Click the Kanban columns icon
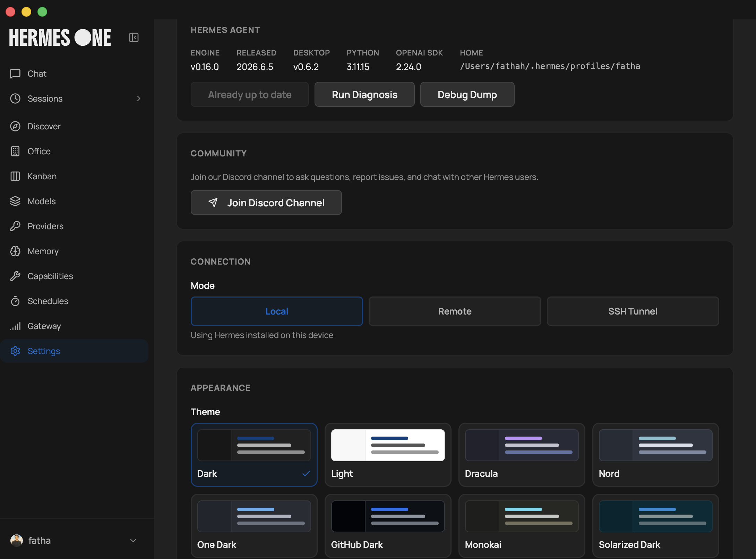The image size is (756, 559). coord(15,176)
